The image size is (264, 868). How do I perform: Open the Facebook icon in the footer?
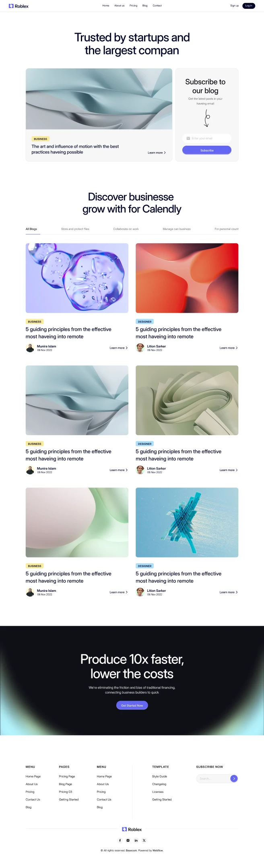(120, 840)
